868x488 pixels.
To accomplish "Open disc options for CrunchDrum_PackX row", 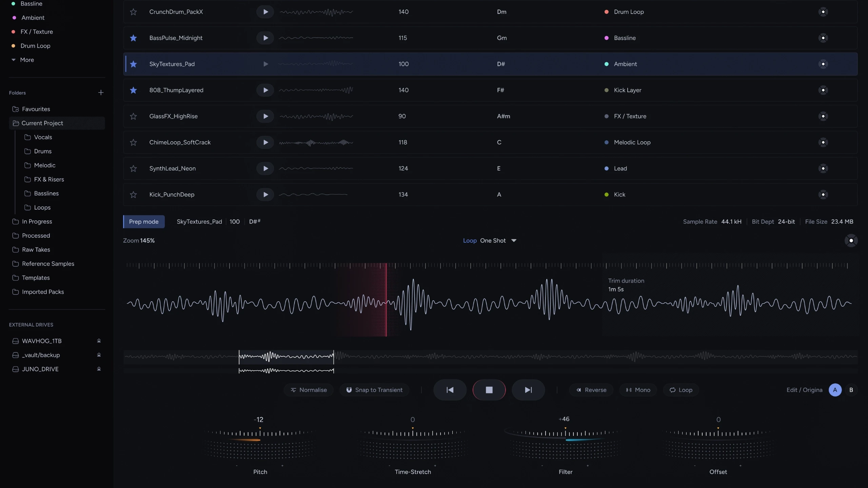I will tap(823, 12).
